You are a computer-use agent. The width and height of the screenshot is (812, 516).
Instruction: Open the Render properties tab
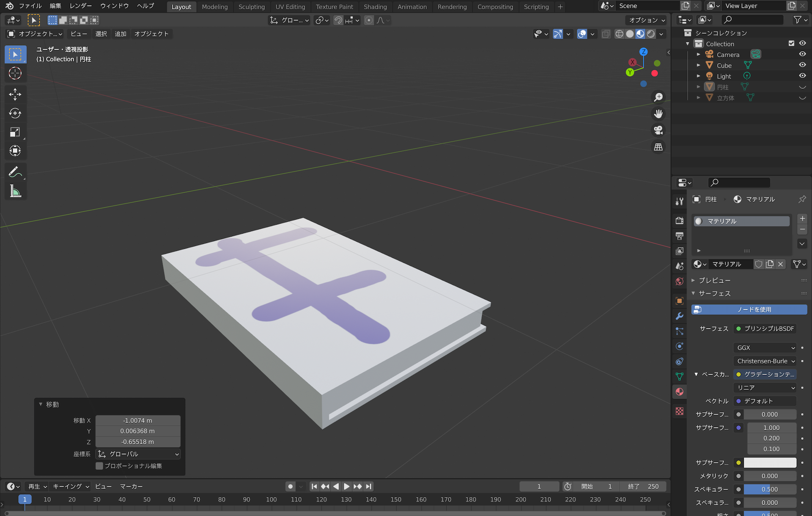(x=680, y=221)
